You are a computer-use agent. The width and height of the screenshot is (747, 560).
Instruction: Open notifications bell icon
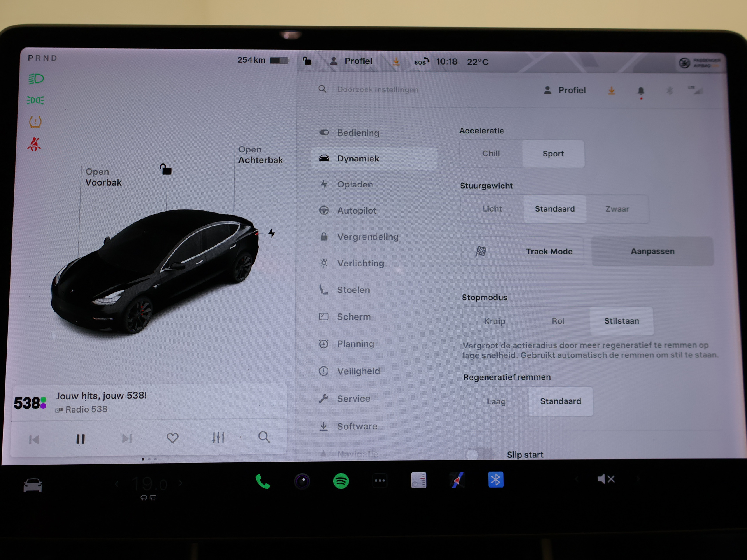641,91
